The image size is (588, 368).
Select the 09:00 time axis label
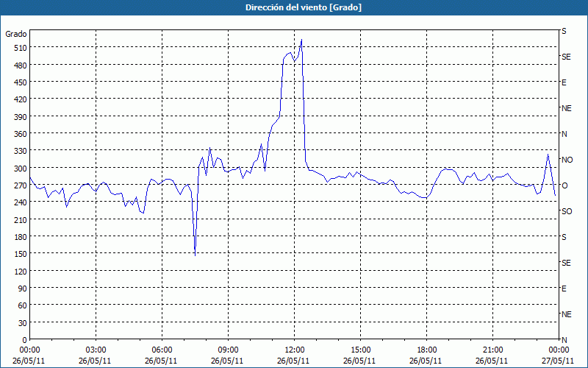(x=228, y=350)
